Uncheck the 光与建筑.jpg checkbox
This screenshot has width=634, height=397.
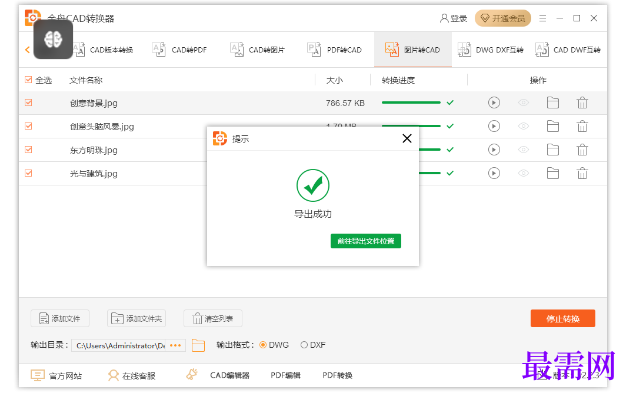pyautogui.click(x=28, y=173)
